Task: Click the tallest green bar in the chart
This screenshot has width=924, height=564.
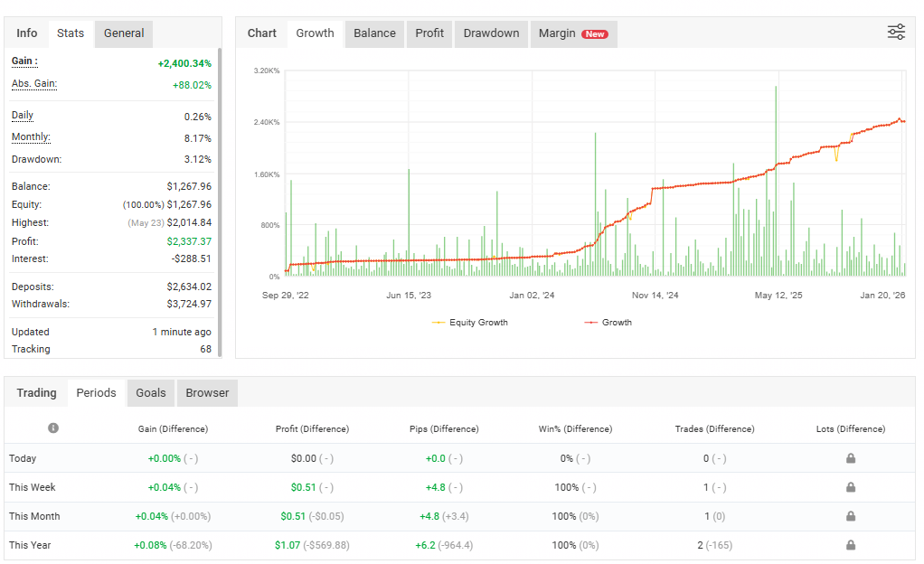Action: [x=776, y=181]
